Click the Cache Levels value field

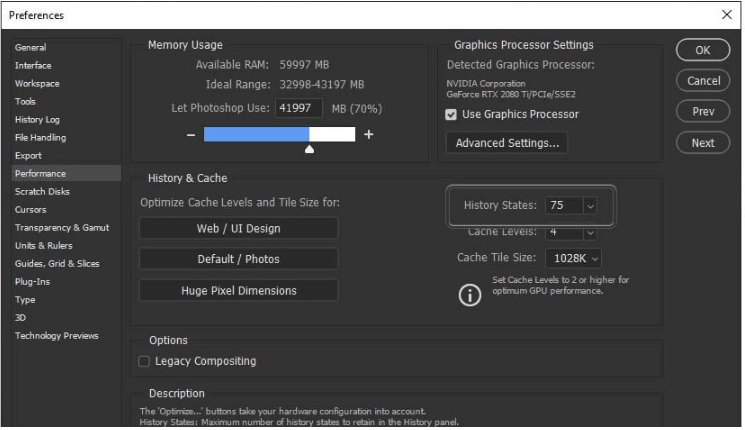click(x=565, y=233)
